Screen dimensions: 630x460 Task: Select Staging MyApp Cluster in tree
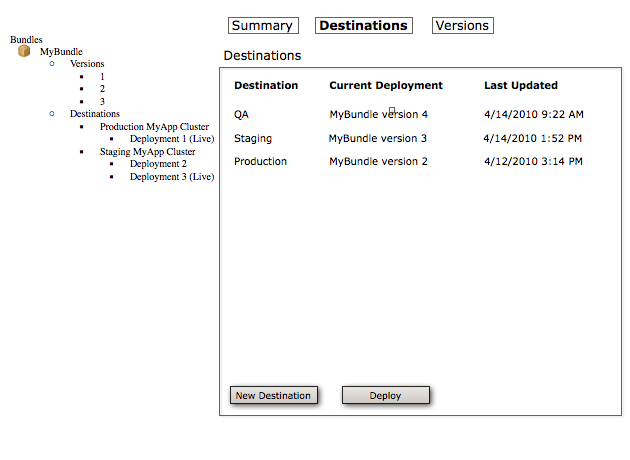pos(147,152)
